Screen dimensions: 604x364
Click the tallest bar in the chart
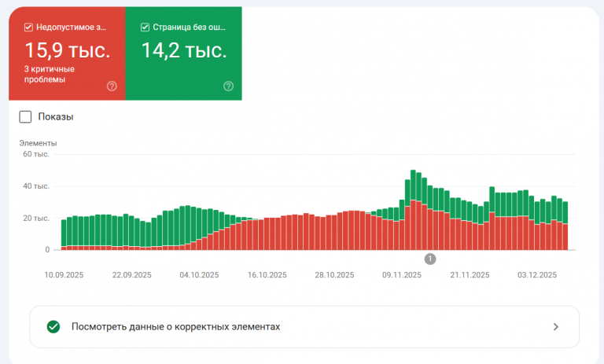click(x=414, y=210)
